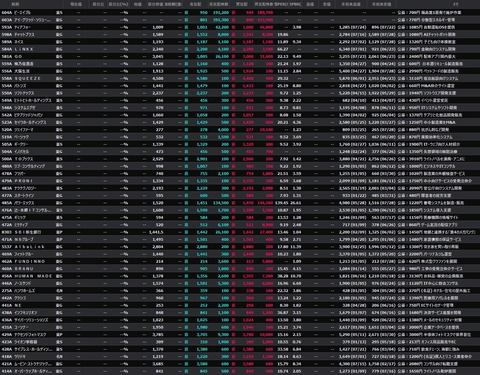Sort by the 前日比(%) column header
480x375 pixels.
point(119,4)
